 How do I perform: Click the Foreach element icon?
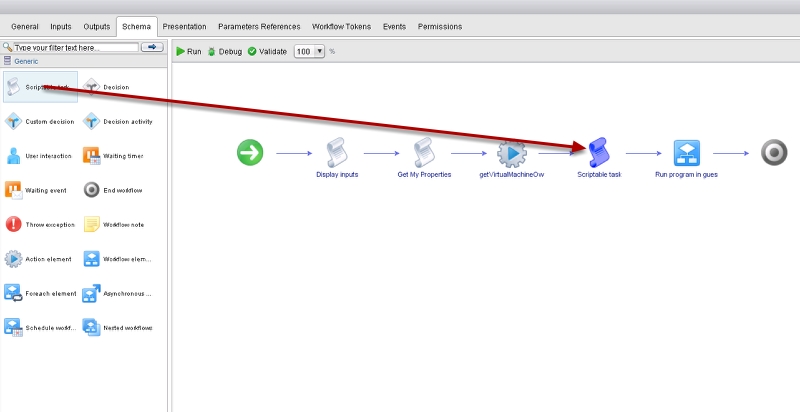pos(13,293)
